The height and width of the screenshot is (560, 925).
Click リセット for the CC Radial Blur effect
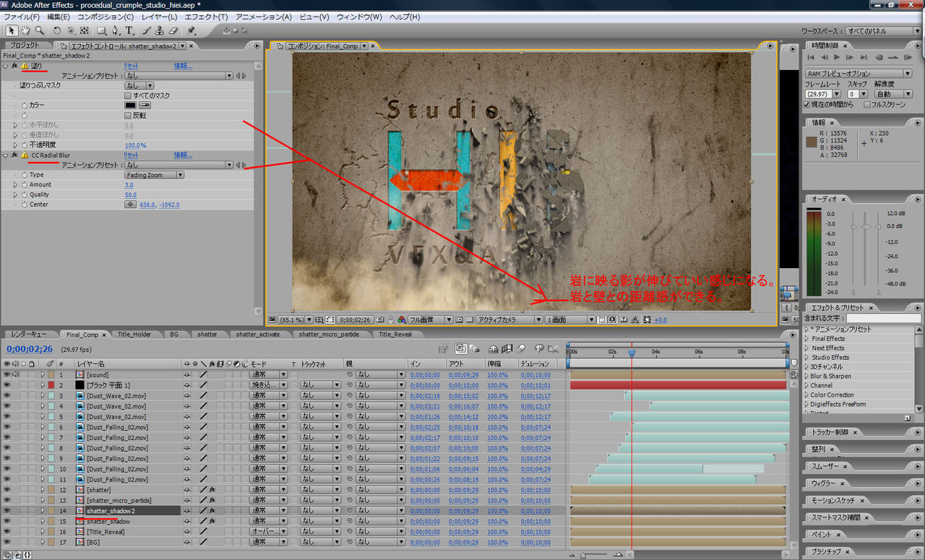(130, 155)
